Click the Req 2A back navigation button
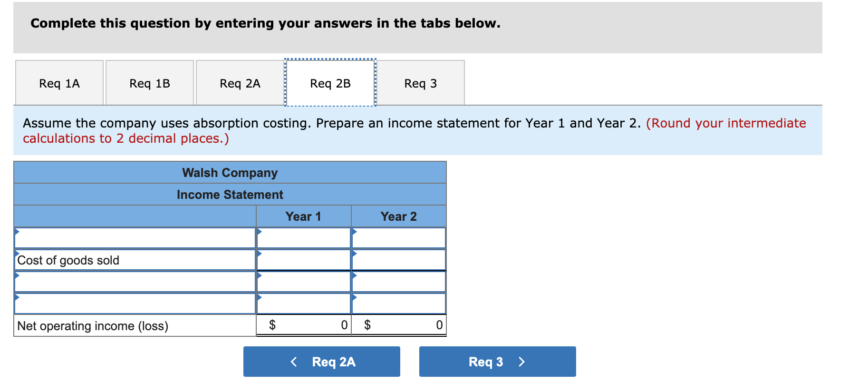The image size is (868, 392). 321,362
